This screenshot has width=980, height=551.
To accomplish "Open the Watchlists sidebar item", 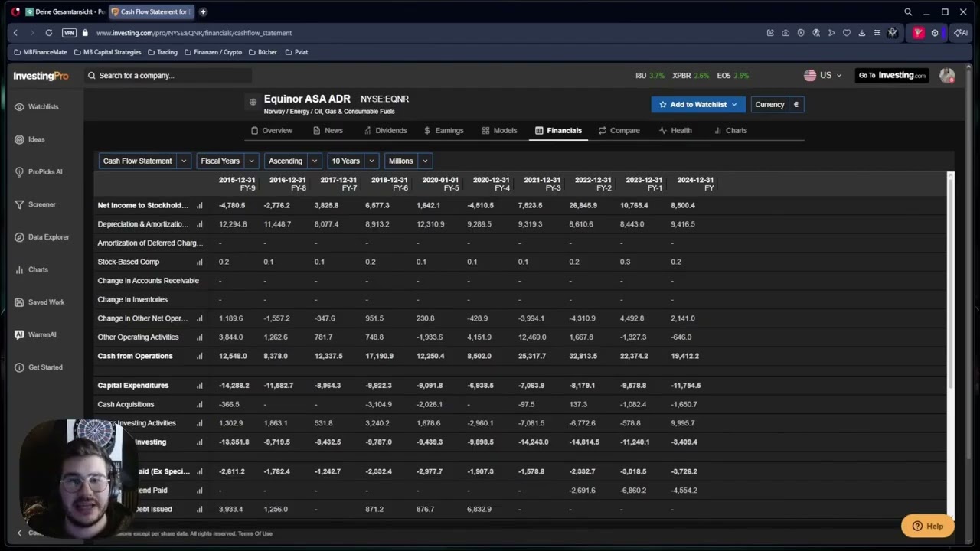I will (x=37, y=107).
